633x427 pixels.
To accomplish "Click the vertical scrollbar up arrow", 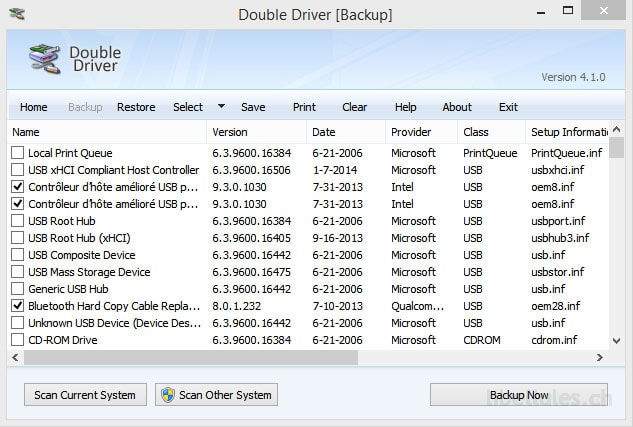I will coord(616,130).
